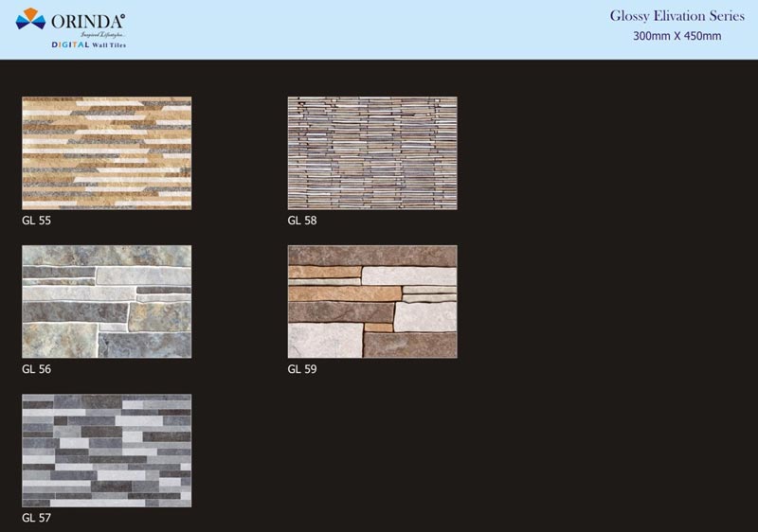Open the GL 59 brown stone tile image
Viewport: 758px width, 532px height.
coord(372,302)
